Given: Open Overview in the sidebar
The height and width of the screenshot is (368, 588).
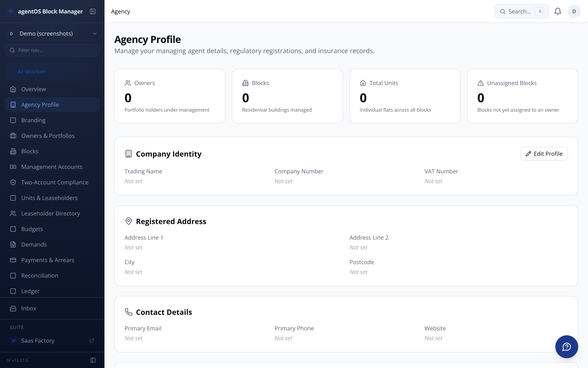Looking at the screenshot, I should pos(52,89).
